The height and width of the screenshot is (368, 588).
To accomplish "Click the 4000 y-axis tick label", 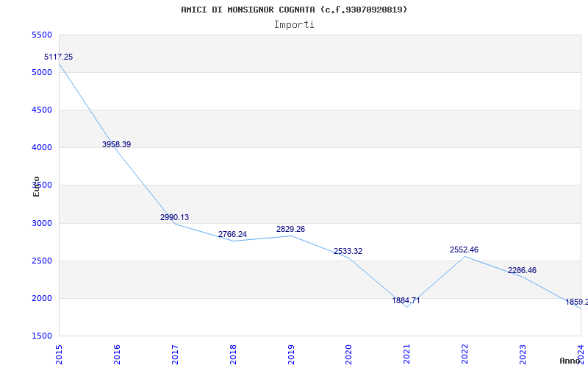I will (42, 148).
